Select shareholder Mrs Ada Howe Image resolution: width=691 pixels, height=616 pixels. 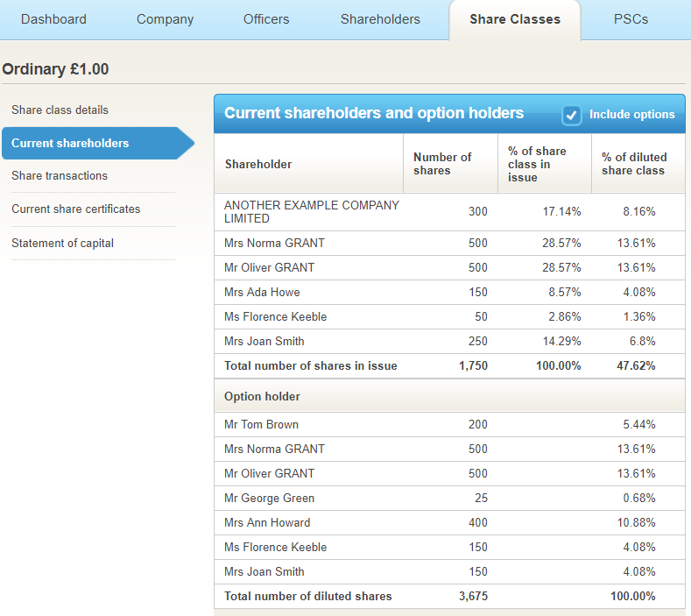[x=262, y=293]
